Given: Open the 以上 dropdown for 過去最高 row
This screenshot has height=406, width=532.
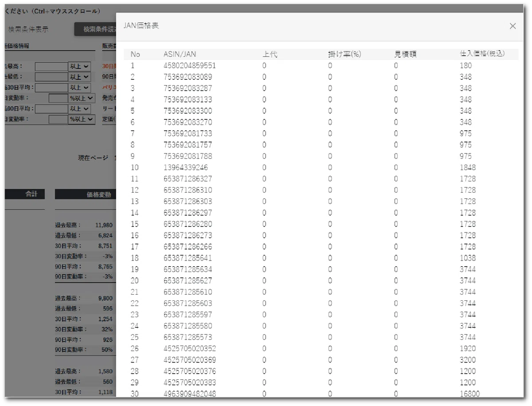Looking at the screenshot, I should pyautogui.click(x=79, y=66).
